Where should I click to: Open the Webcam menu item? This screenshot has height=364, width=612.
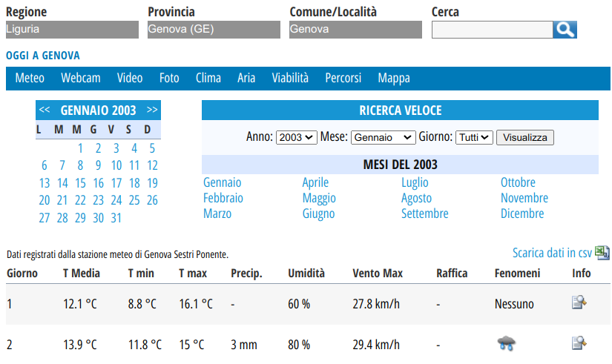pos(80,78)
